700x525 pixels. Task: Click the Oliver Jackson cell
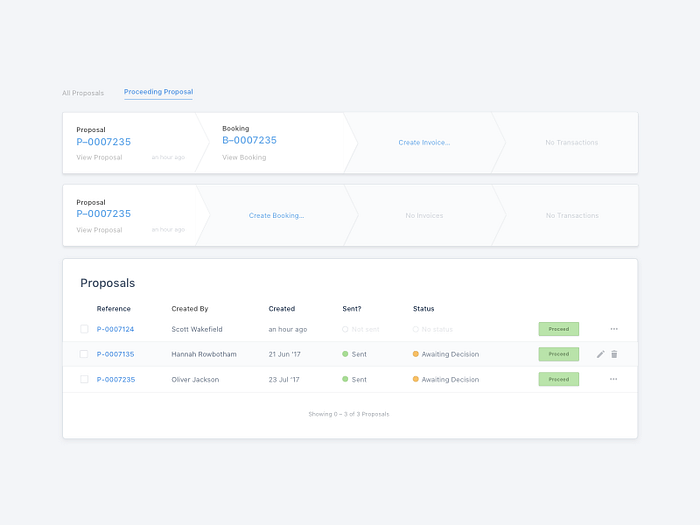(195, 379)
